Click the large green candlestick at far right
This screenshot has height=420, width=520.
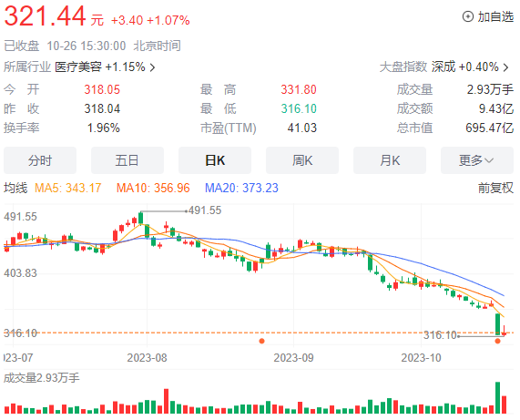(497, 324)
